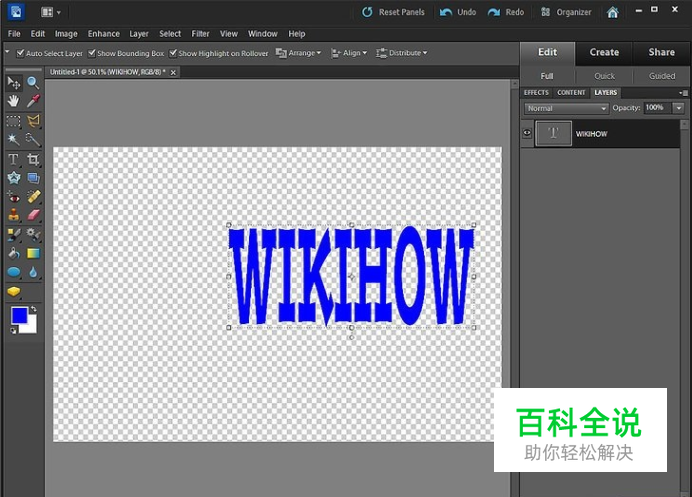The height and width of the screenshot is (497, 692).
Task: Select the Paint Bucket tool
Action: tap(14, 253)
